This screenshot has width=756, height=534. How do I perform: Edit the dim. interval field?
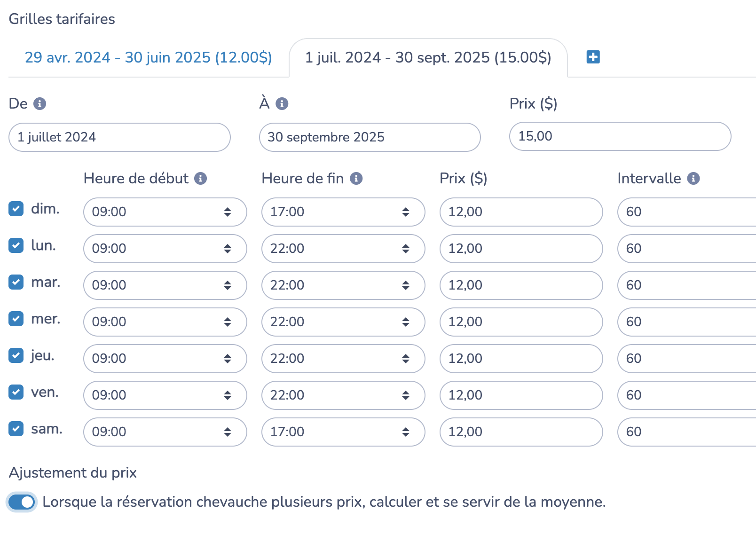click(687, 212)
